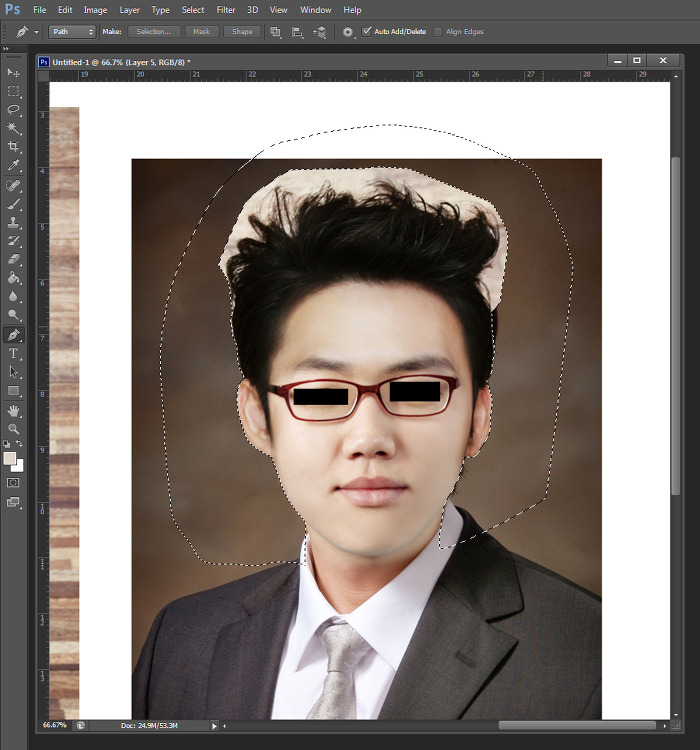The height and width of the screenshot is (750, 700).
Task: Uncheck the Auto Add/Delete checkbox
Action: [x=367, y=32]
